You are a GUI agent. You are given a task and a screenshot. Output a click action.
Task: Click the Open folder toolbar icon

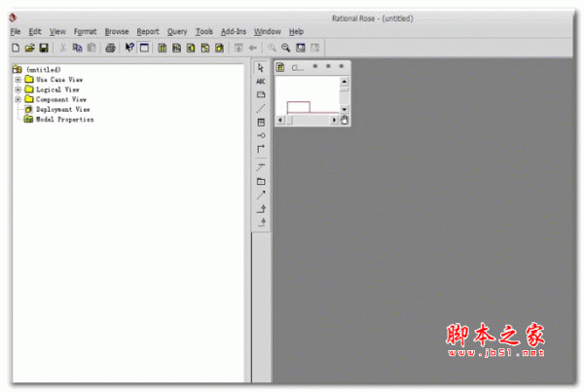[x=30, y=48]
